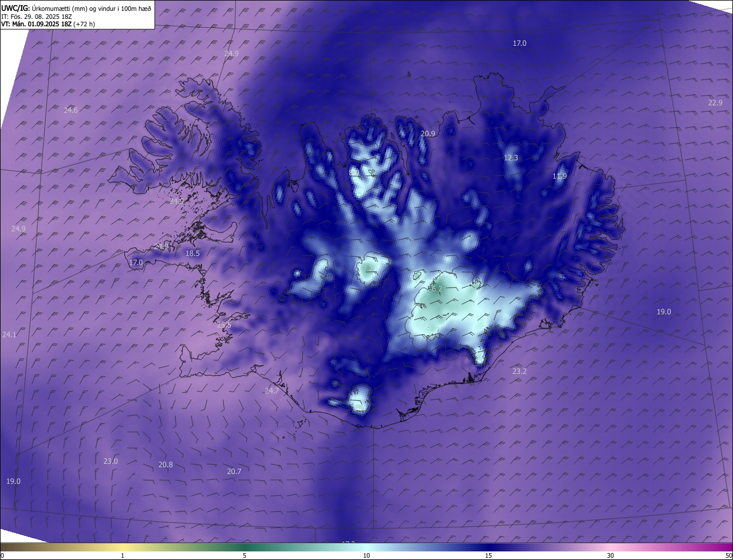733x560 pixels.
Task: Click the 23.2 value label
Action: (x=519, y=371)
